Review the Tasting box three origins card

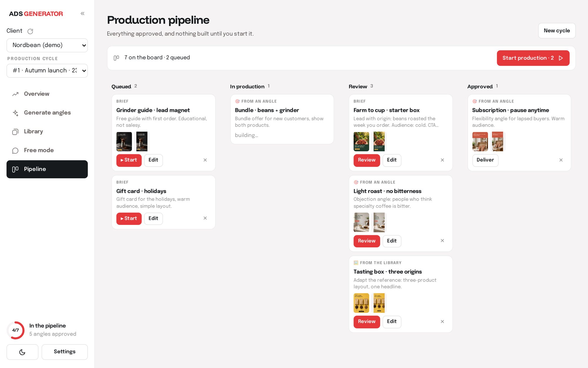click(367, 322)
